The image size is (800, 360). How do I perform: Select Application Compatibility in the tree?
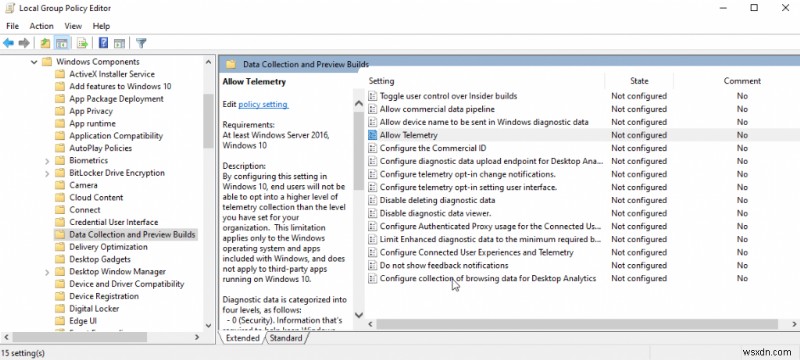116,136
